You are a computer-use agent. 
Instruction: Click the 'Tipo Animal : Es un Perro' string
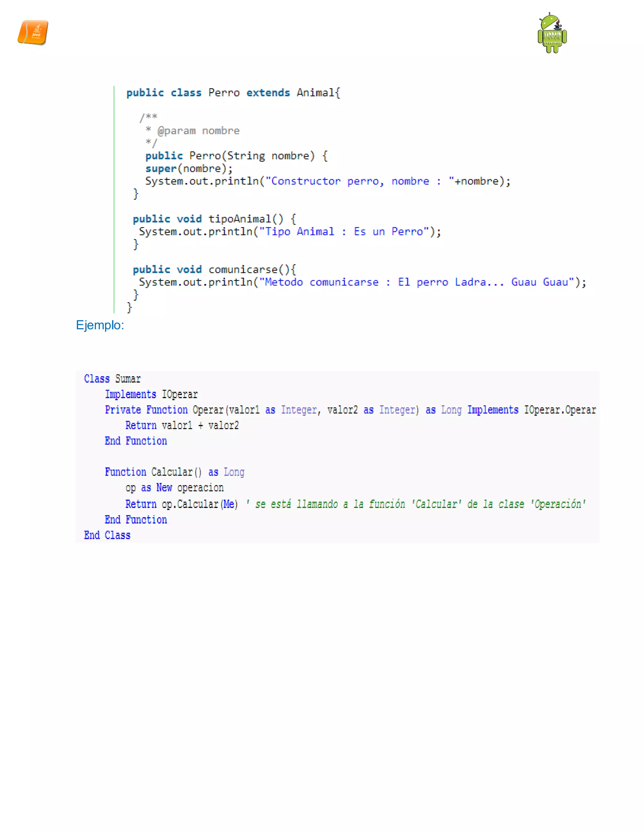point(344,232)
